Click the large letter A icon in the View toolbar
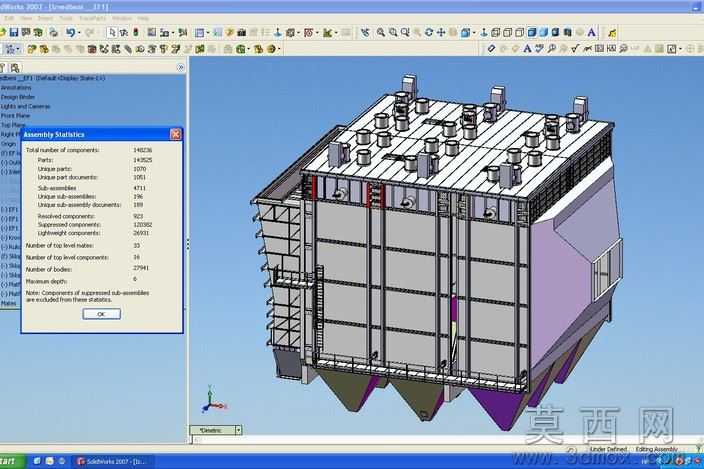 coord(592,32)
